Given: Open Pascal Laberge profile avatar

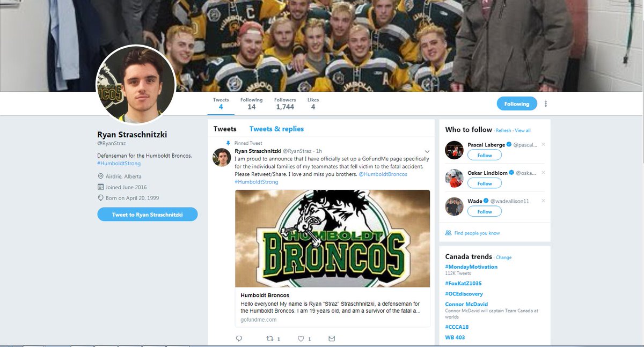Looking at the screenshot, I should click(454, 150).
